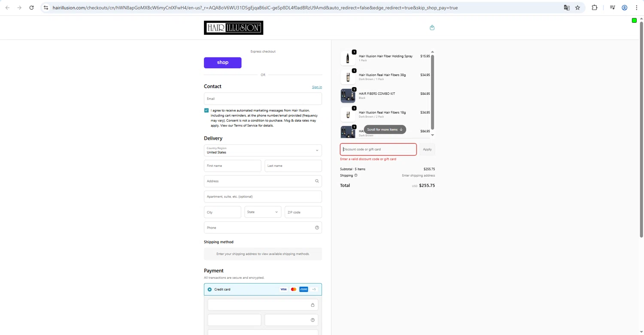Image resolution: width=644 pixels, height=335 pixels.
Task: Open the translate page icon
Action: (x=567, y=8)
